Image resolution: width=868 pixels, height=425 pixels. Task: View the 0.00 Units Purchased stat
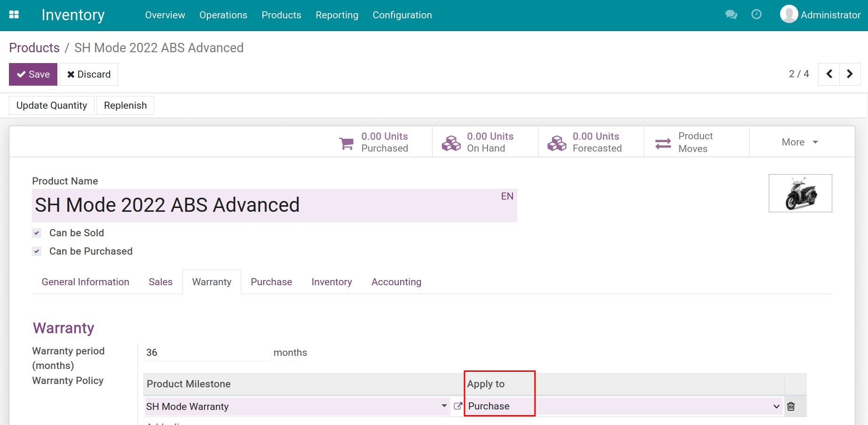coord(374,142)
